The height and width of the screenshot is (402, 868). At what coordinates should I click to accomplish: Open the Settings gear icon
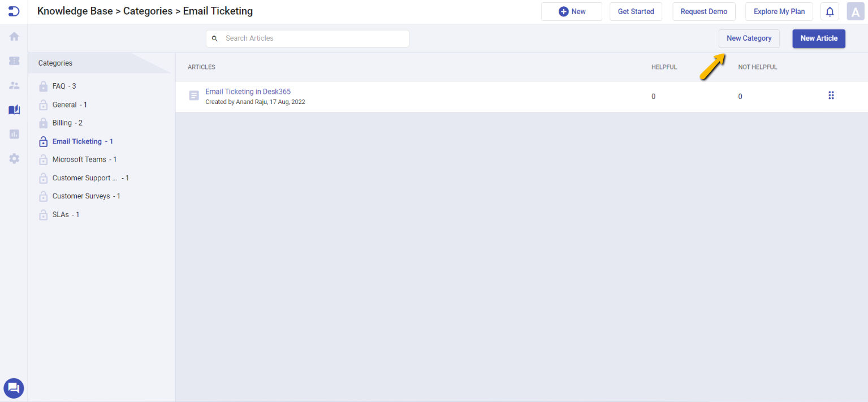[13, 158]
